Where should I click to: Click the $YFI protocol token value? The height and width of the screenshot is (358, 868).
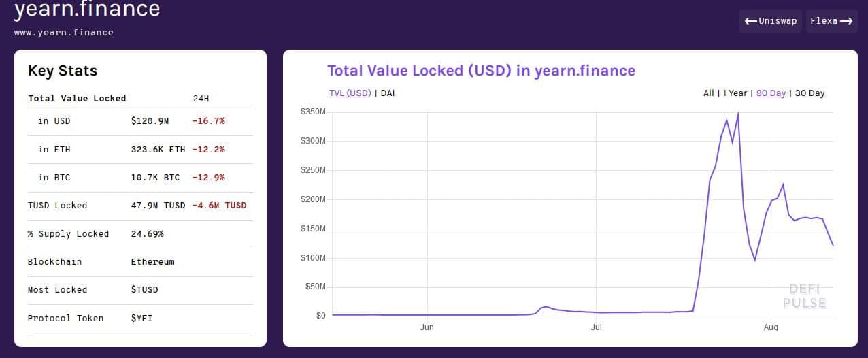pos(141,318)
